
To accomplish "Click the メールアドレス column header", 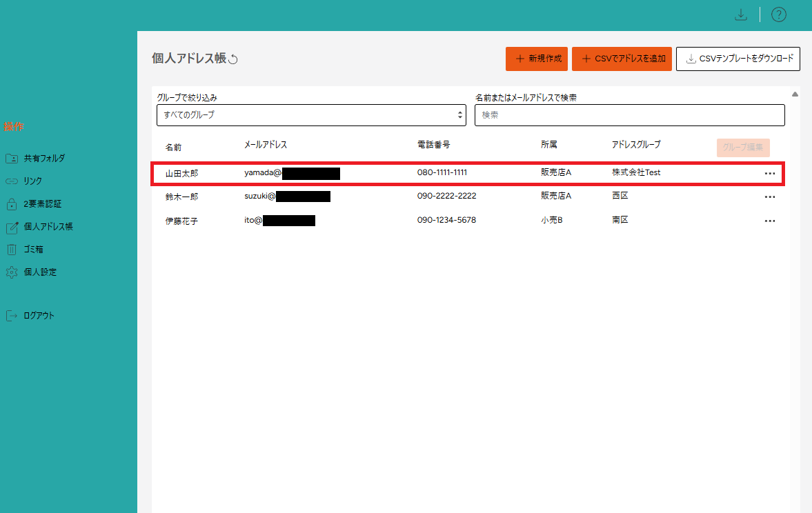I will pos(266,144).
